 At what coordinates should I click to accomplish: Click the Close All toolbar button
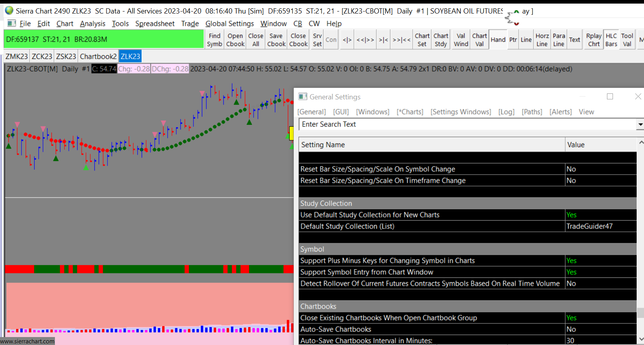click(256, 40)
